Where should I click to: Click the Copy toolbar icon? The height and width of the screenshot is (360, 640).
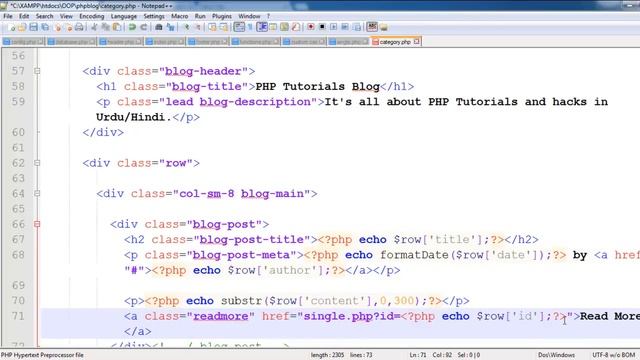pyautogui.click(x=106, y=27)
